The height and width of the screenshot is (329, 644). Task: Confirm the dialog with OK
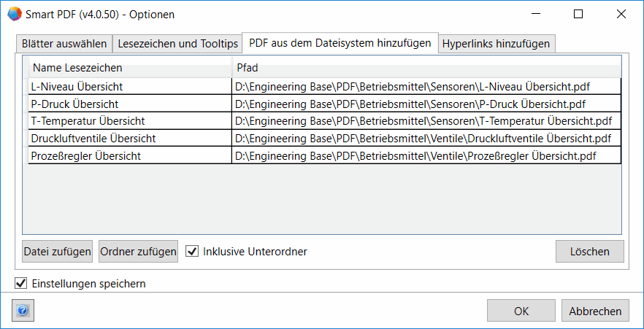coord(521,311)
